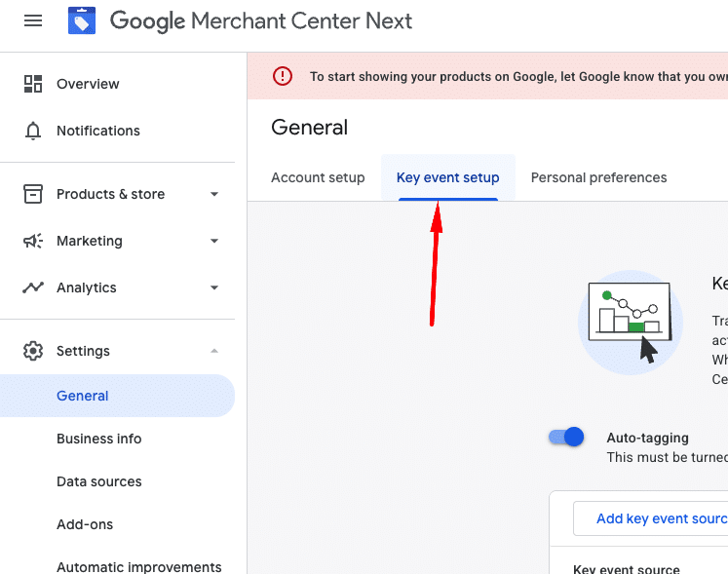Open Business info settings
The width and height of the screenshot is (728, 574).
coord(98,439)
